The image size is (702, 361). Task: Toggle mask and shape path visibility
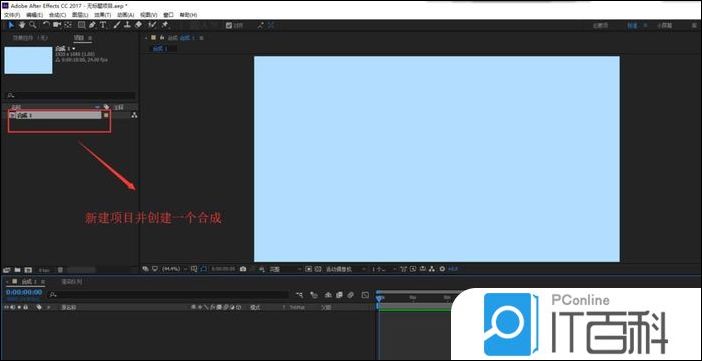204,269
